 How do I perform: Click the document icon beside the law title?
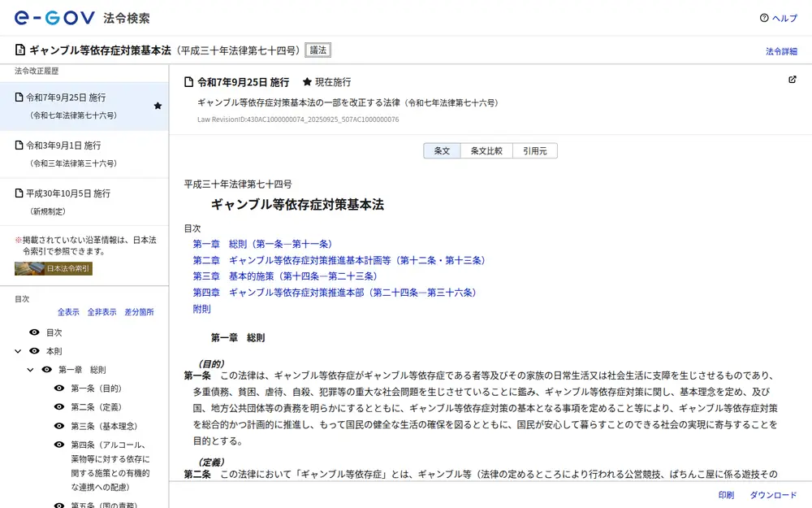coord(20,50)
